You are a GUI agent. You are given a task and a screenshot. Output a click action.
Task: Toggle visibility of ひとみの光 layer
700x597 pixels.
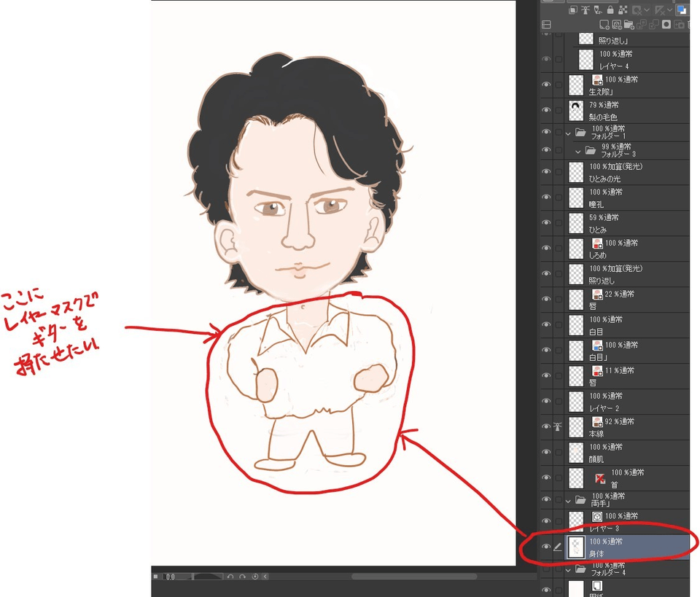(x=546, y=172)
